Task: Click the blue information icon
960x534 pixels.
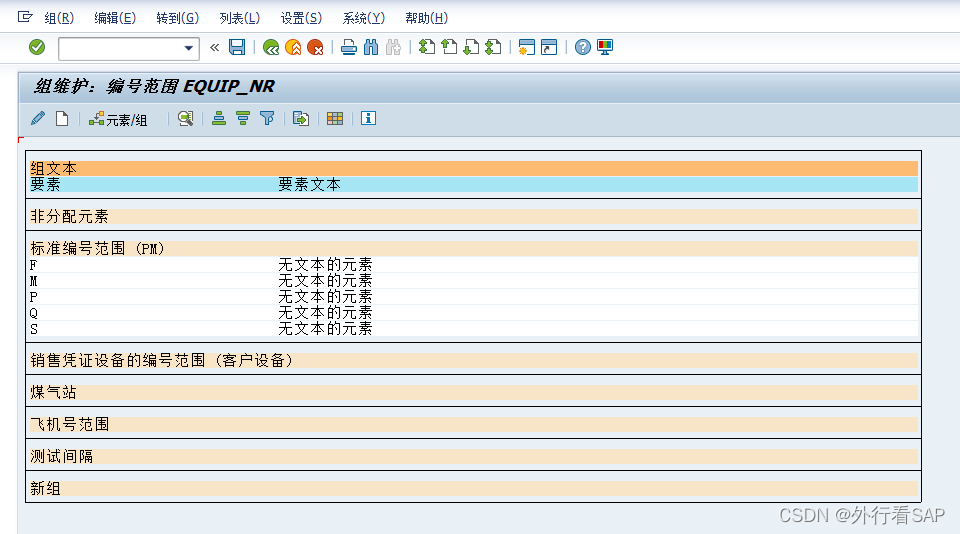Action: coord(368,118)
